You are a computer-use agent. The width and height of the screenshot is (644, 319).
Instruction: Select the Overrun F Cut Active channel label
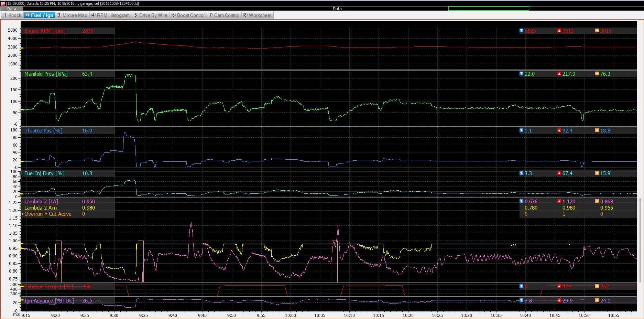[x=48, y=214]
